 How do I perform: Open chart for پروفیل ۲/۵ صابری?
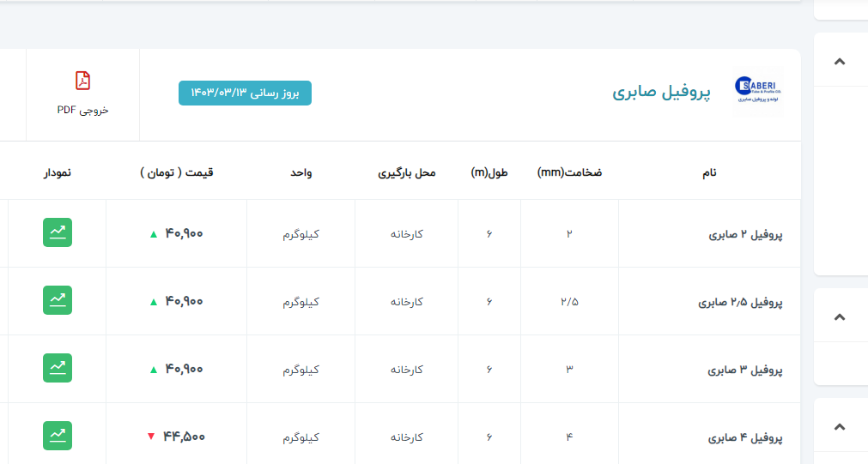click(58, 300)
